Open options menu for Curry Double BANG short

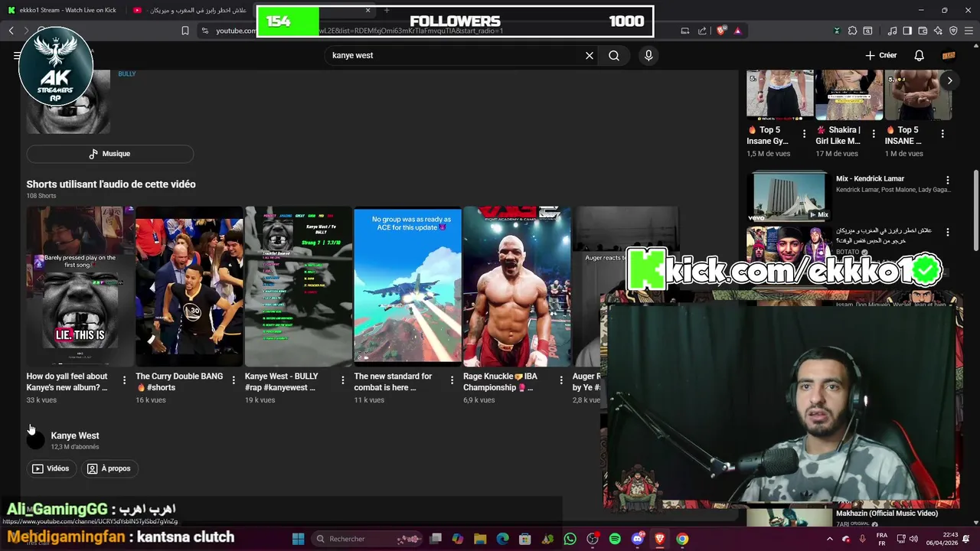[234, 380]
